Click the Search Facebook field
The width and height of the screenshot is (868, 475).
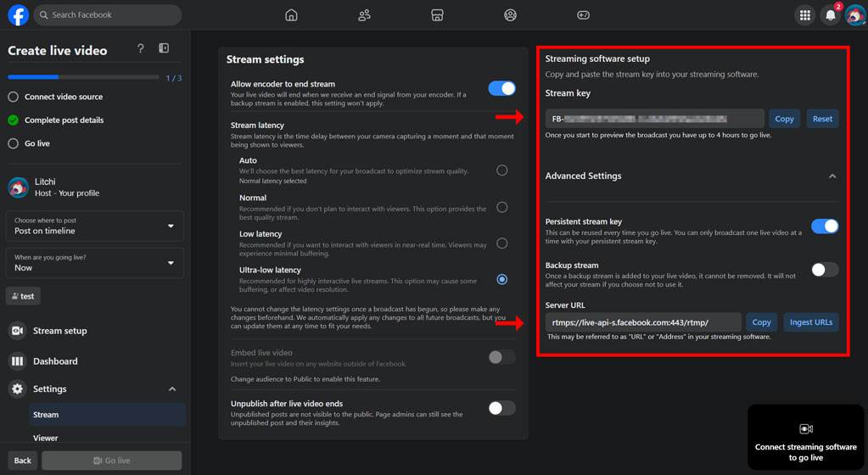coord(109,15)
